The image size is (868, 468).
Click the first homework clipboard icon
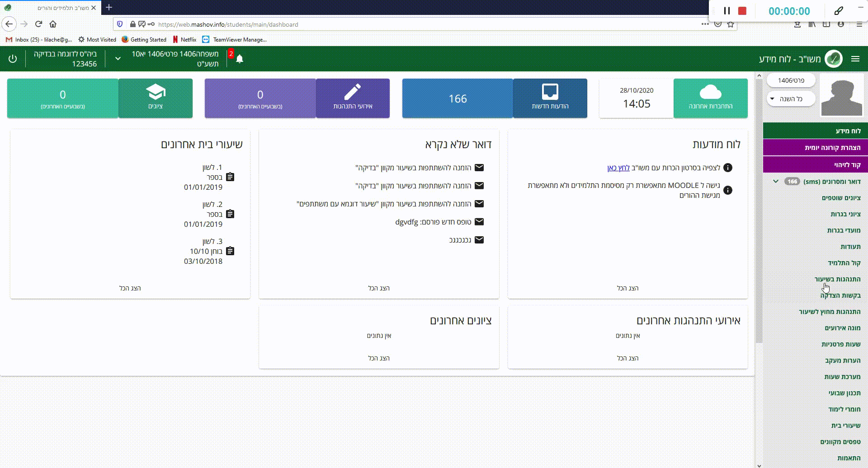coord(230,177)
